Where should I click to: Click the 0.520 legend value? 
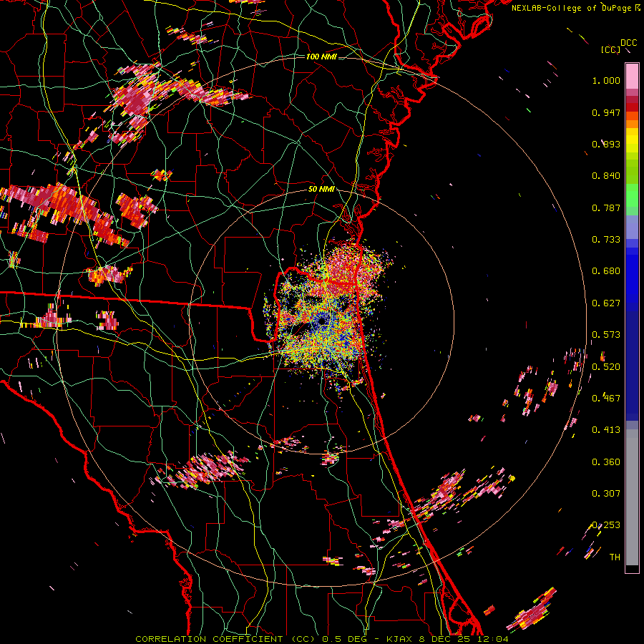[606, 367]
